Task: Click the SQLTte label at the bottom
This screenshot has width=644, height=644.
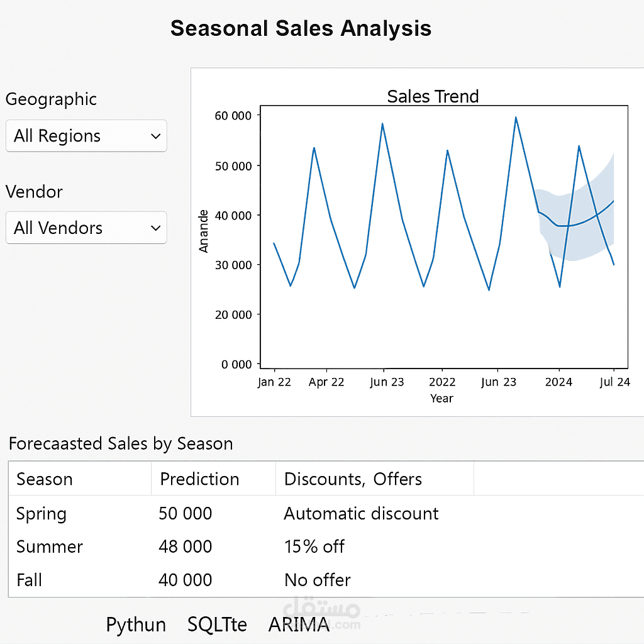Action: [217, 625]
